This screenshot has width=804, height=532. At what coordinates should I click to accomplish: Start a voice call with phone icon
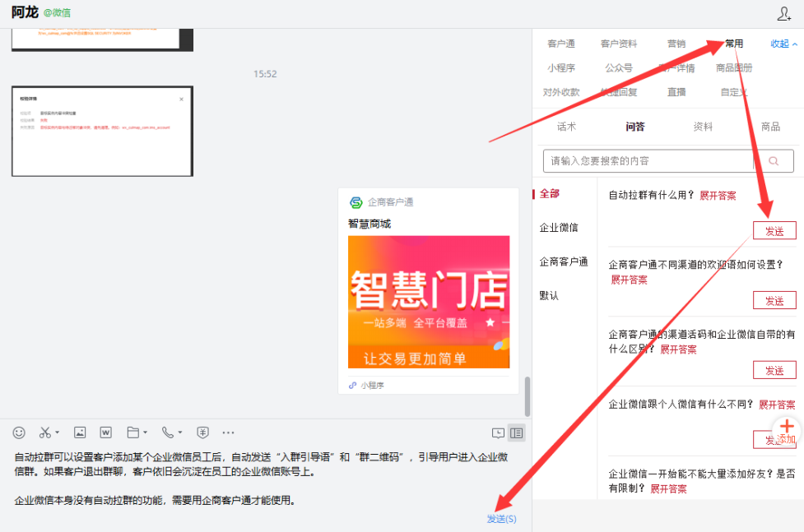168,433
